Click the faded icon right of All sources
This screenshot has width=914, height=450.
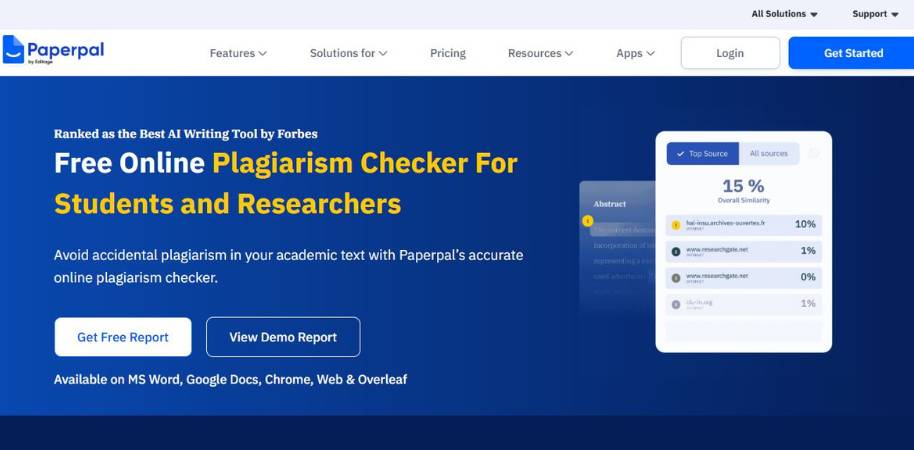tap(813, 153)
